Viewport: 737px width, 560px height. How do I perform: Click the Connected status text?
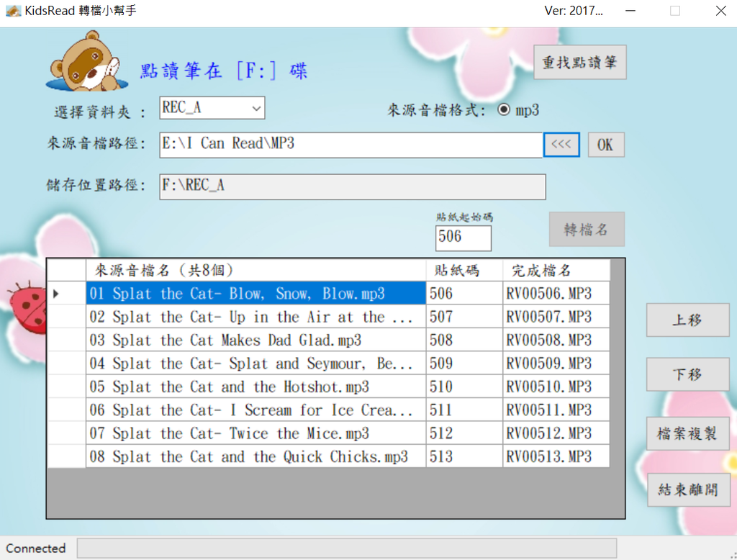[36, 548]
